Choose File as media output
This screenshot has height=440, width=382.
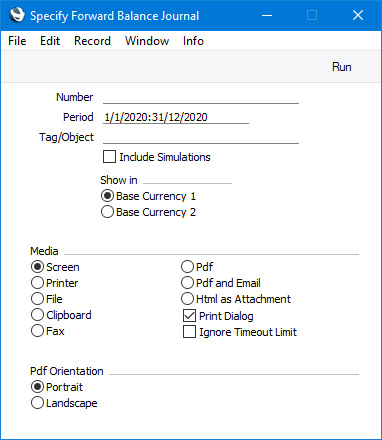37,299
